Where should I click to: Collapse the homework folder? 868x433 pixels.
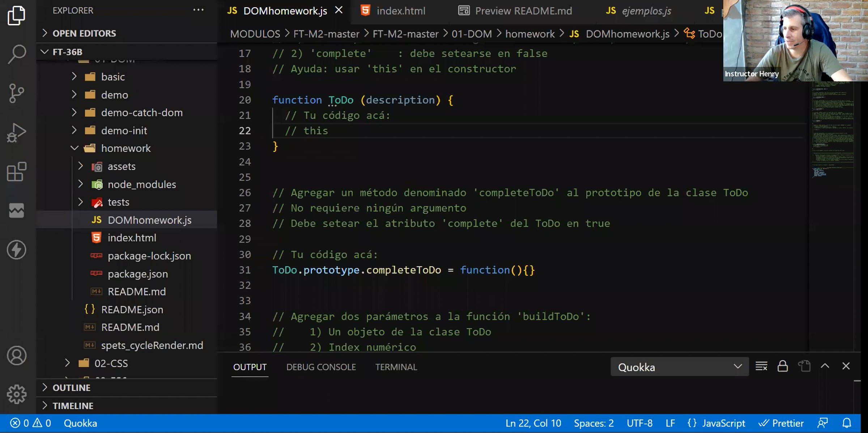(125, 148)
